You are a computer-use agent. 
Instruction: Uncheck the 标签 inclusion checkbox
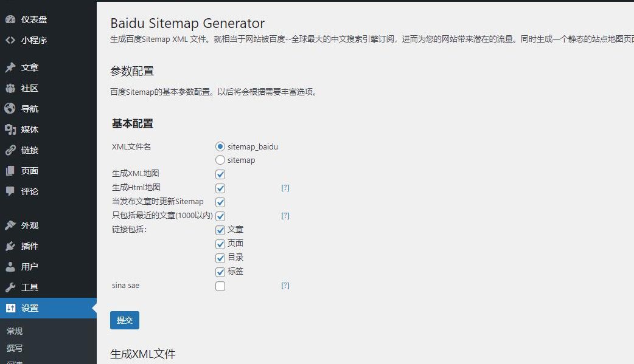pos(220,272)
